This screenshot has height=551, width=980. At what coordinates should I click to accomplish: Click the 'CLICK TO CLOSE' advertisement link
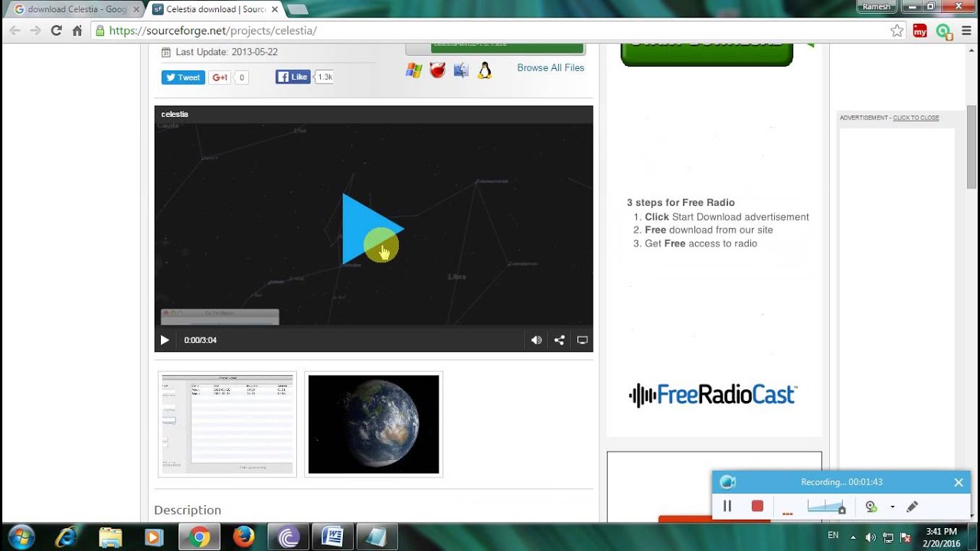(x=916, y=118)
